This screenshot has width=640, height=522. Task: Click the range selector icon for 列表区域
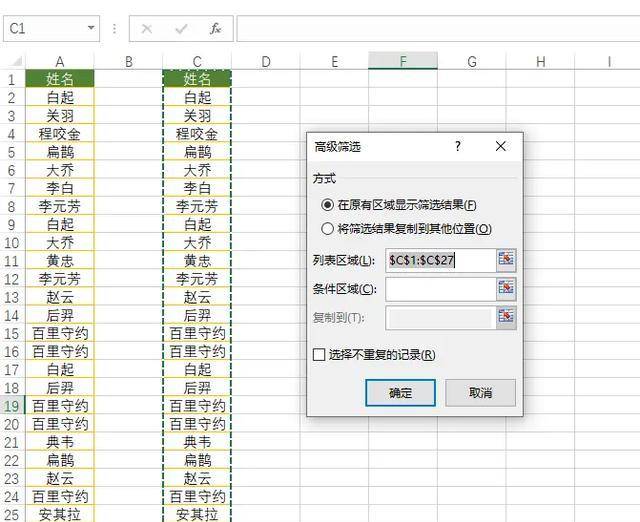506,260
